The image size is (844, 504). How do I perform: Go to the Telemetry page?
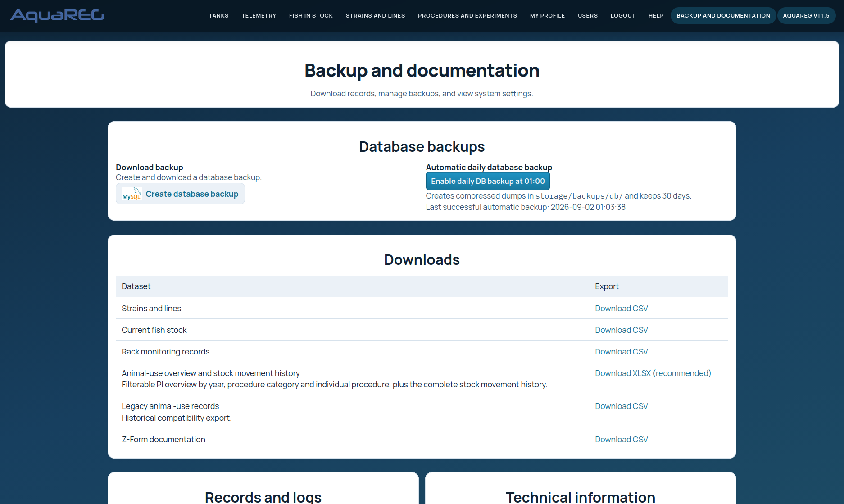(x=259, y=16)
